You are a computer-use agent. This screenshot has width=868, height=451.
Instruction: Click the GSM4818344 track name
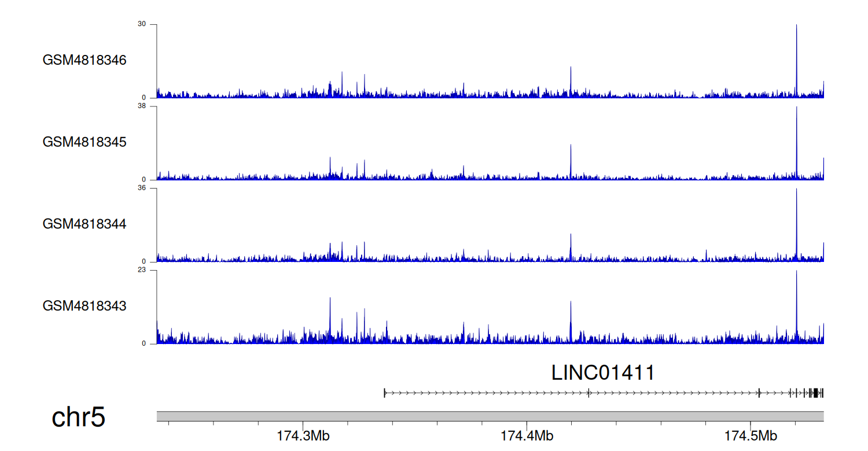pos(84,224)
